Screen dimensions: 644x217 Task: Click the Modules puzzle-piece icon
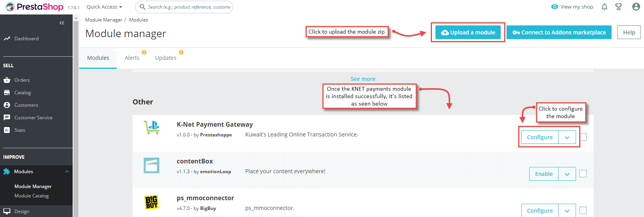click(7, 172)
